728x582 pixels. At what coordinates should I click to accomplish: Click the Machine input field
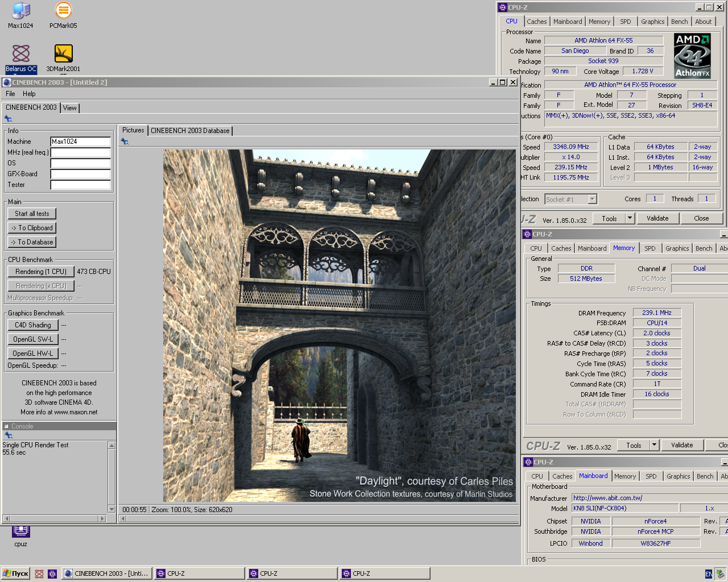(80, 142)
